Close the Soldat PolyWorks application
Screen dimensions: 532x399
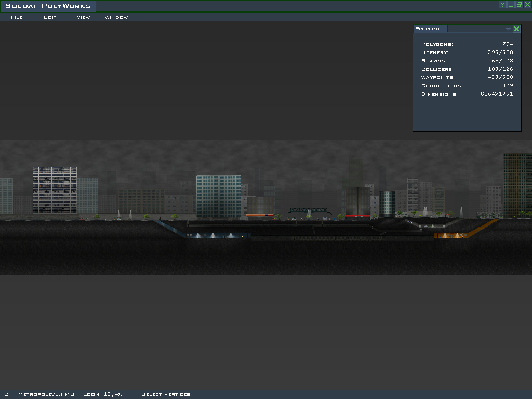[x=527, y=5]
